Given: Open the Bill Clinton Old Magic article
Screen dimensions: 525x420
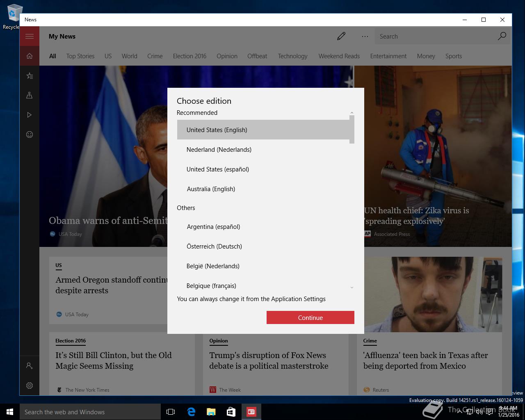Looking at the screenshot, I should 114,361.
